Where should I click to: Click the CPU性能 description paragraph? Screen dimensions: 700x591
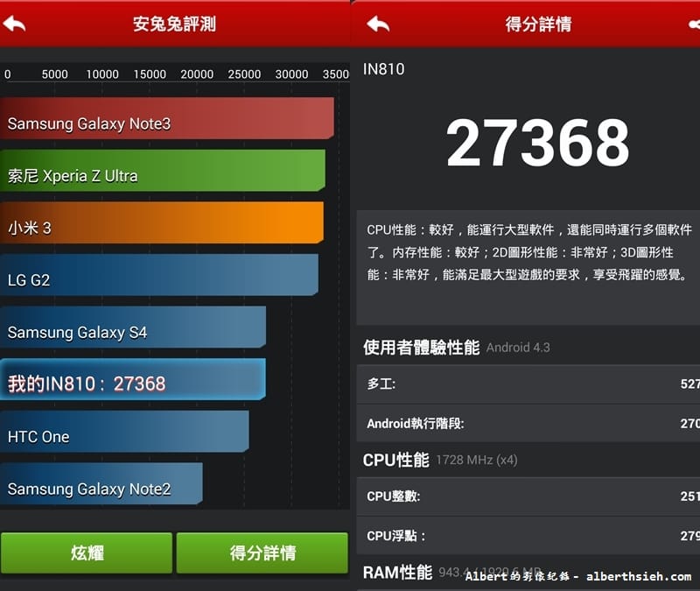pos(528,252)
